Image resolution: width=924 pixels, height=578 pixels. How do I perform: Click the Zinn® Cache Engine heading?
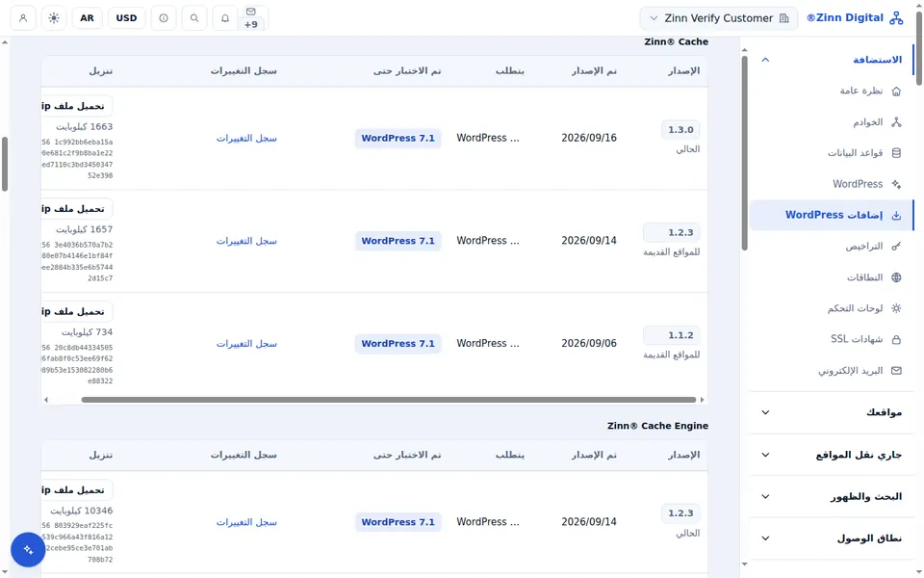click(657, 426)
